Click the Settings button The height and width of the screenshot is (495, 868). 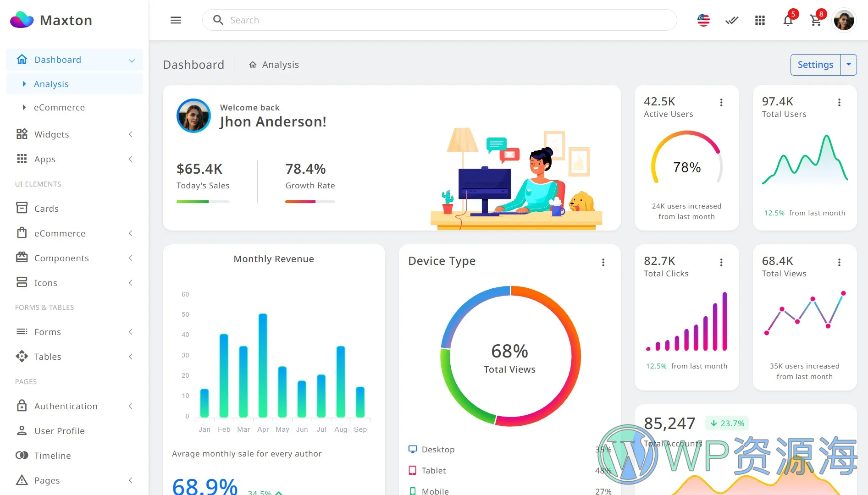tap(815, 65)
